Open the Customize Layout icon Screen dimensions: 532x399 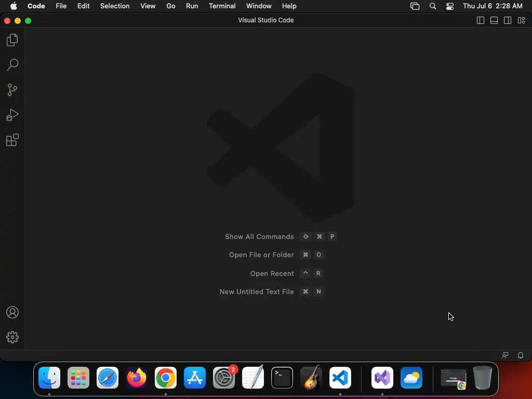pyautogui.click(x=522, y=20)
